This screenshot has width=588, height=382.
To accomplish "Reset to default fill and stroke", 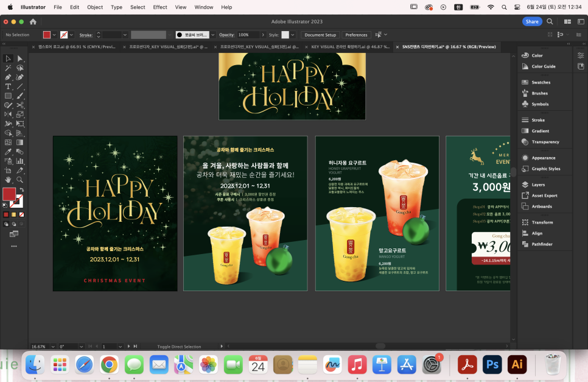I will tap(5, 206).
